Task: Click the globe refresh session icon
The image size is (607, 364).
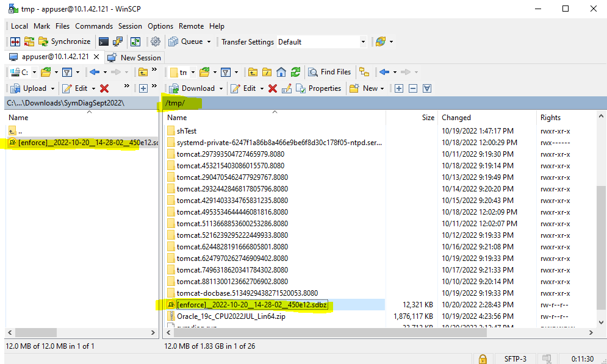Action: pos(381,41)
